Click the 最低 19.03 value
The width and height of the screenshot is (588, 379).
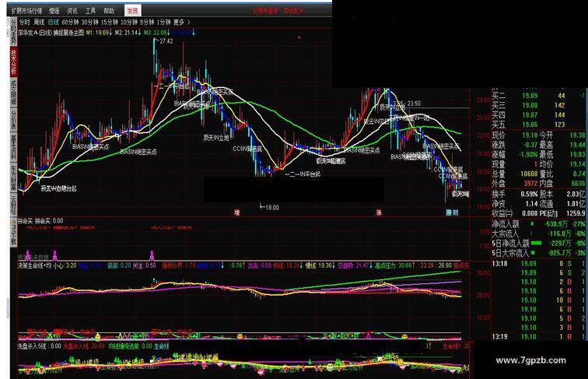point(577,155)
